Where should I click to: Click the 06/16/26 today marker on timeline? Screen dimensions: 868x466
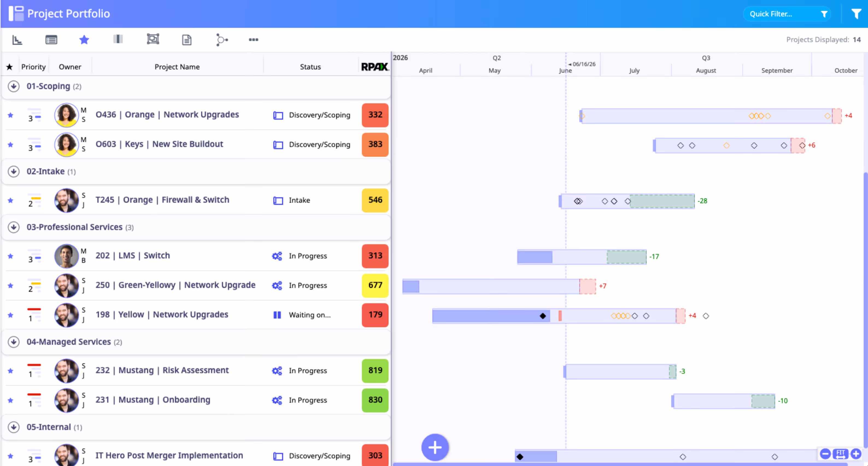point(582,64)
